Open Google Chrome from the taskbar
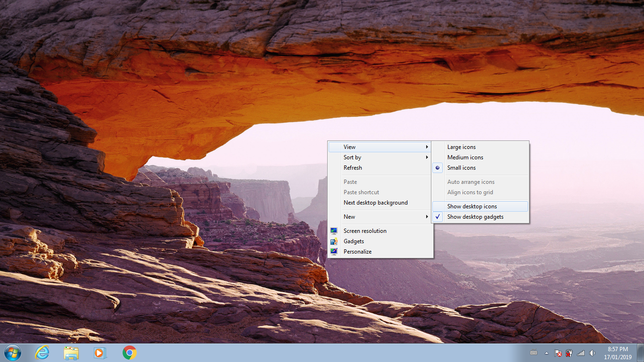 click(129, 353)
